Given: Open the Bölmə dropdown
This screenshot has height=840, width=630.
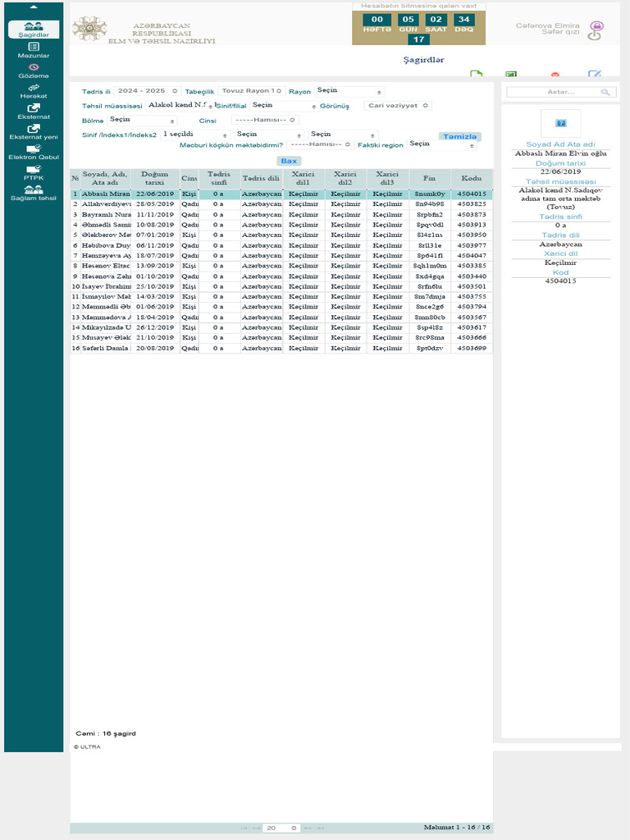Looking at the screenshot, I should tap(141, 120).
